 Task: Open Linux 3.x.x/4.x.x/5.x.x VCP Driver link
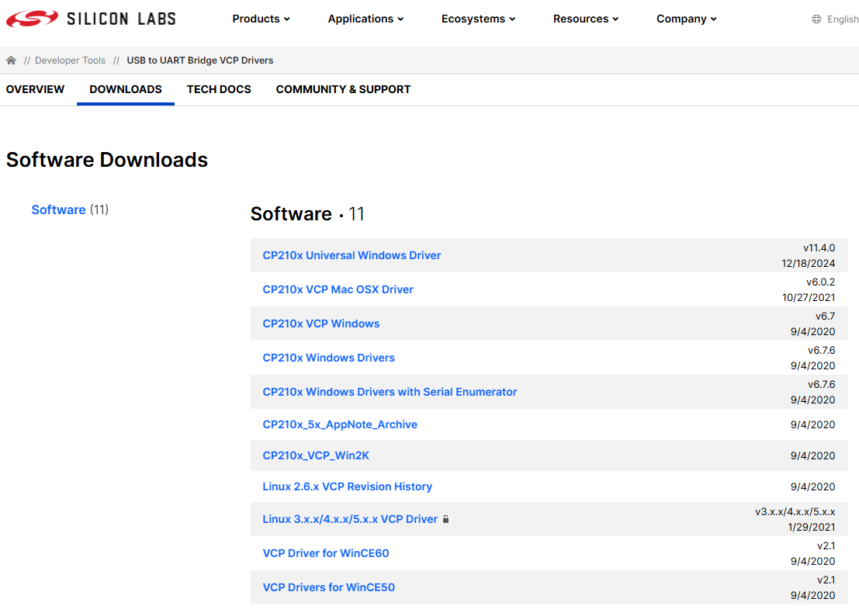[x=350, y=519]
